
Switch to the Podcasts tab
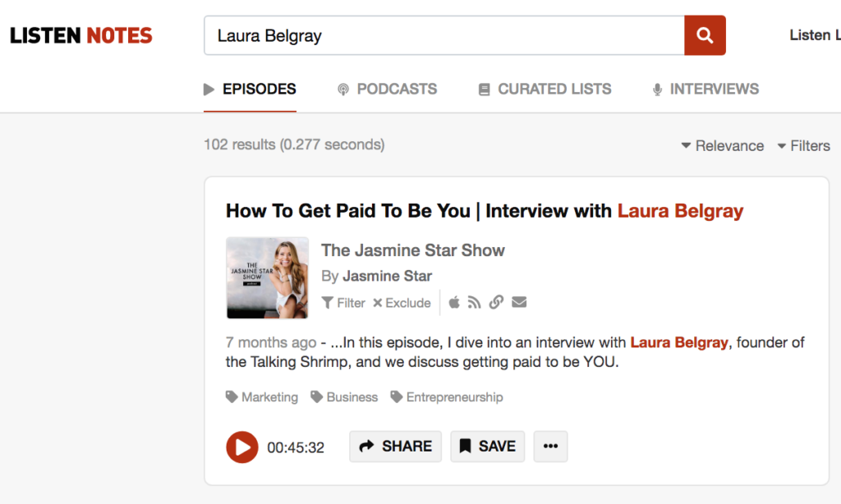387,89
